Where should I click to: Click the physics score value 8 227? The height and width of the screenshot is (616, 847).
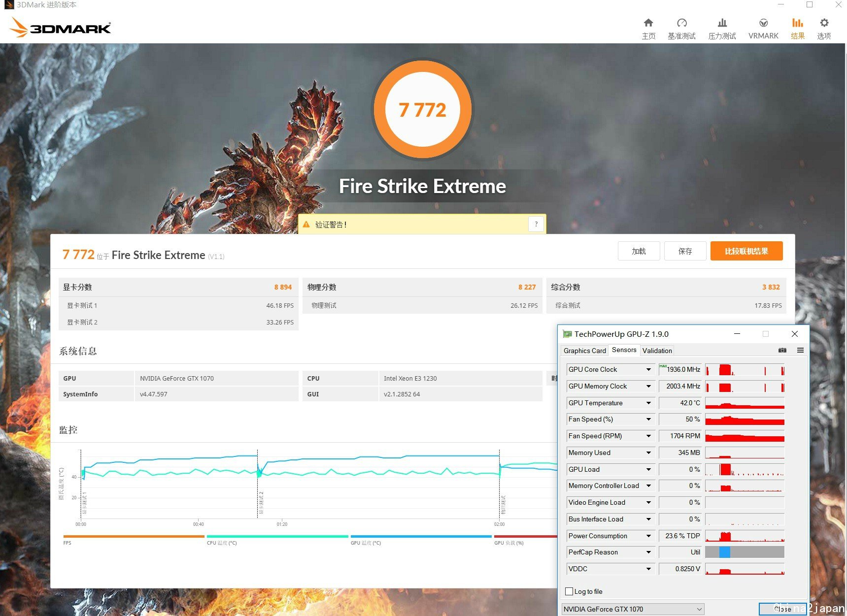[x=527, y=287]
